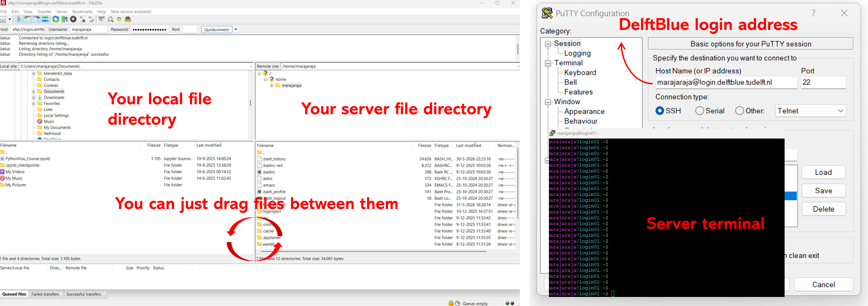Screen dimensions: 868x306
Task: Open FileZilla Site Manager toolbar icon
Action: [x=3, y=19]
